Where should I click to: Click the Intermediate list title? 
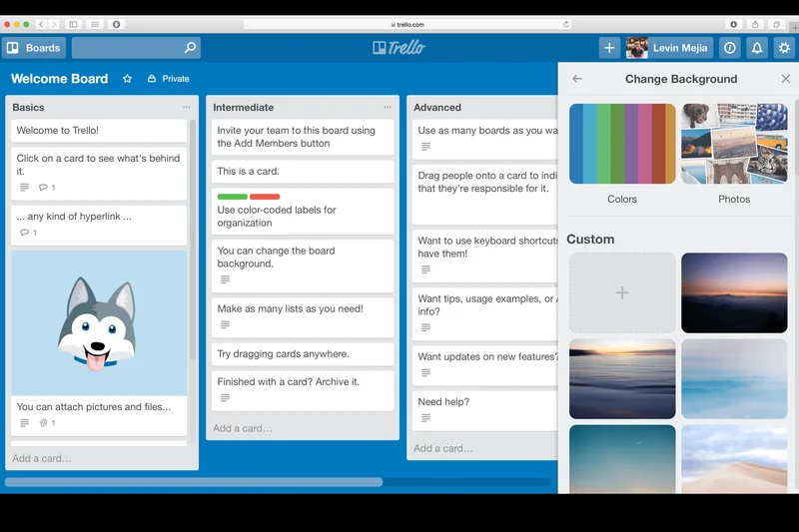point(243,108)
